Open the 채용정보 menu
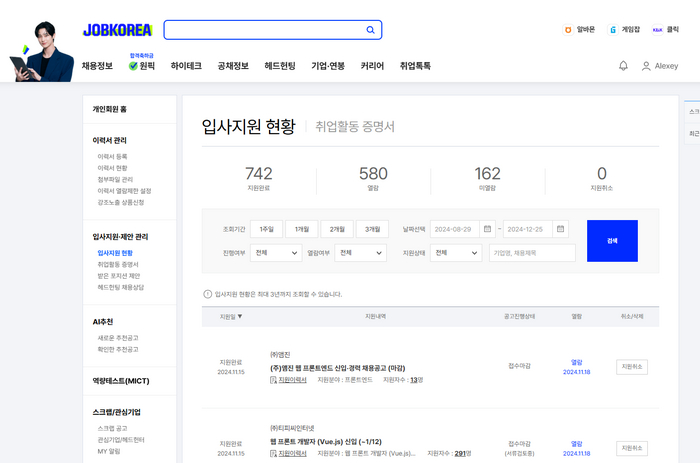700x463 pixels. [x=97, y=66]
